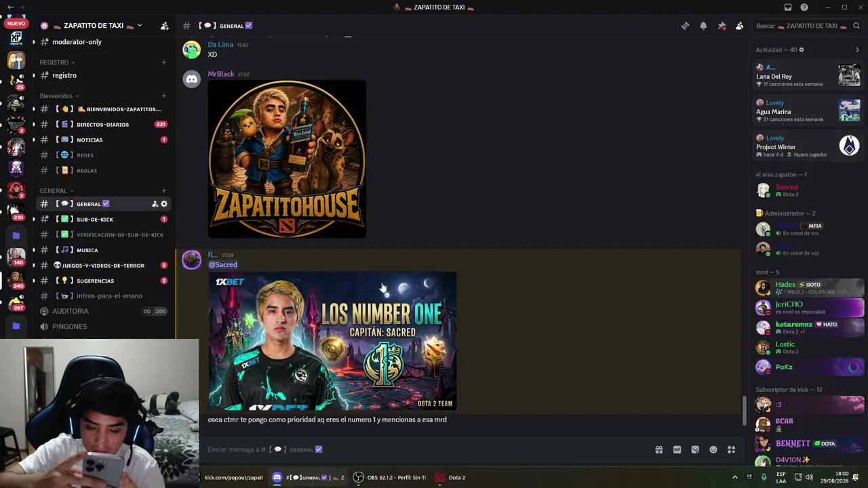Show hidden system tray icons
868x488 pixels.
coord(734,477)
